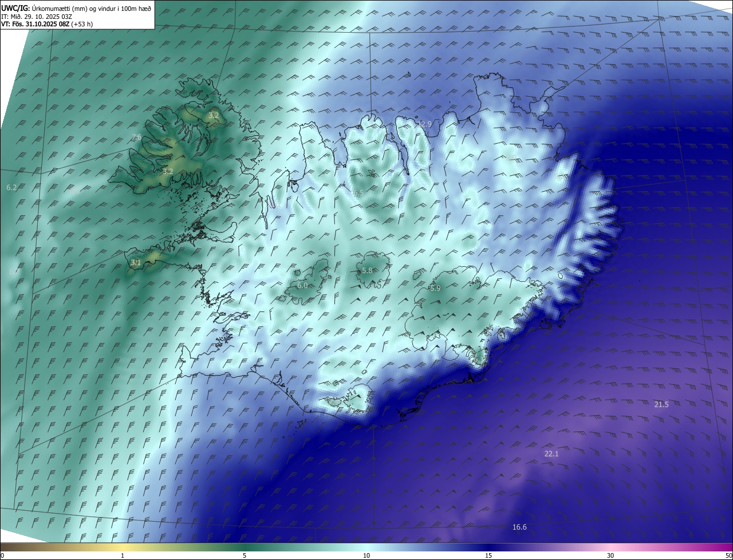This screenshot has width=733, height=560.
Task: Click the 12.9 value label
Action: tap(424, 124)
